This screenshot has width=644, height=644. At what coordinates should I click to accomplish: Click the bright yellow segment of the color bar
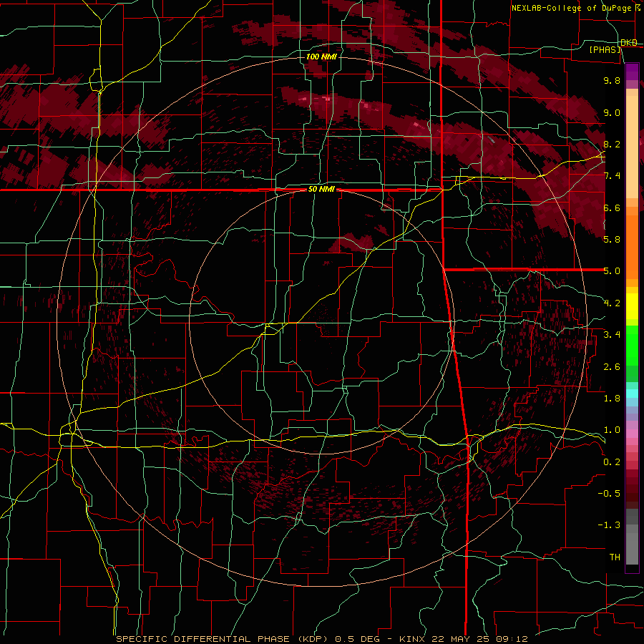(x=632, y=306)
